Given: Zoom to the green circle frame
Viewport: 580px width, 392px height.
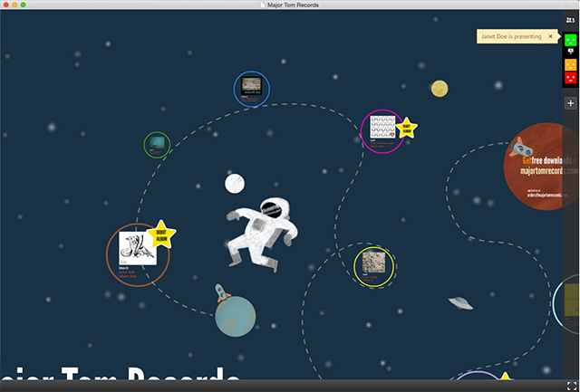Looking at the screenshot, I should (157, 145).
